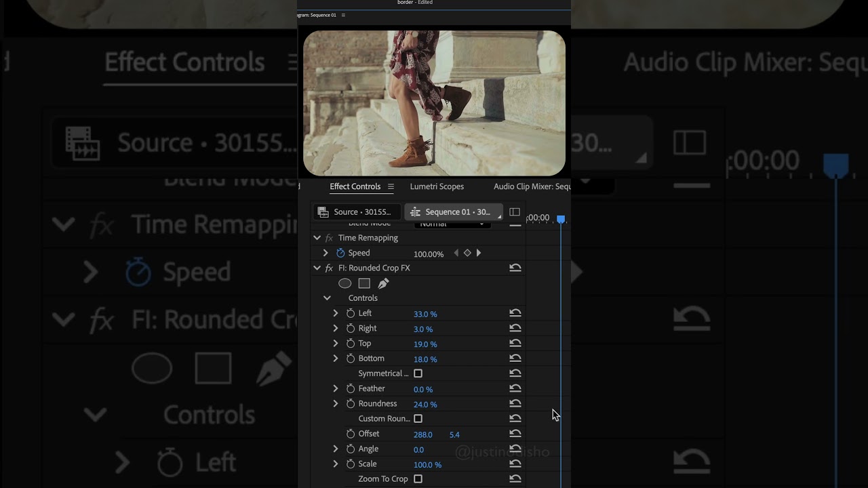Click the Left value 33.0 %
The image size is (868, 488).
[x=425, y=314]
